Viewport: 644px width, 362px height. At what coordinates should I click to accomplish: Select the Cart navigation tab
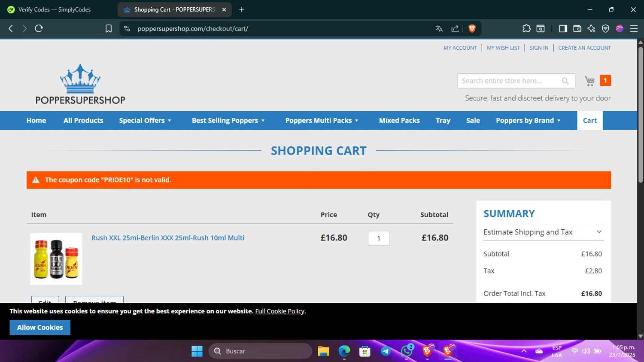pos(590,120)
